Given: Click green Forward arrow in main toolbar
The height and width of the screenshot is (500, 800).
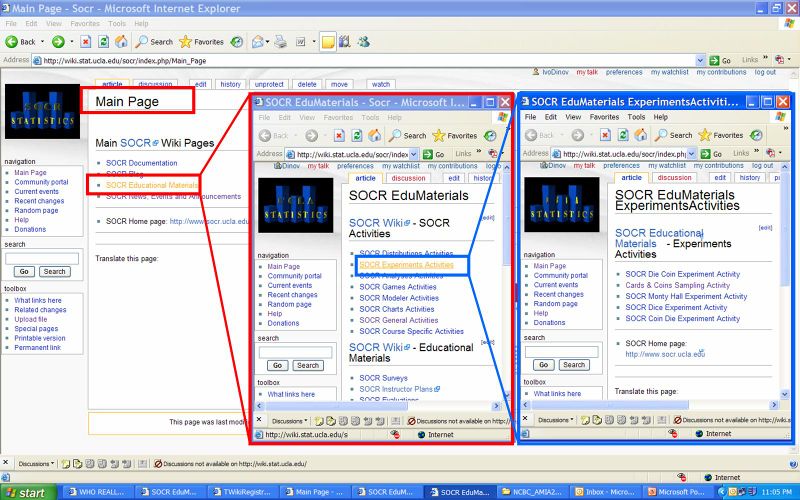Looking at the screenshot, I should tap(58, 42).
